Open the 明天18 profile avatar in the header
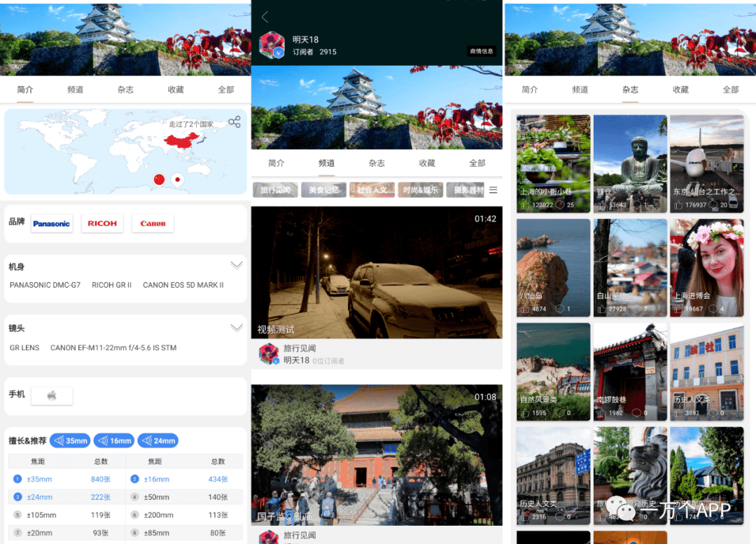Image resolution: width=756 pixels, height=544 pixels. pos(272,46)
